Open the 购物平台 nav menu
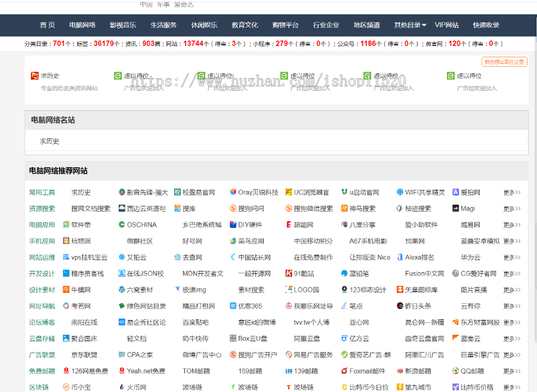 (285, 25)
